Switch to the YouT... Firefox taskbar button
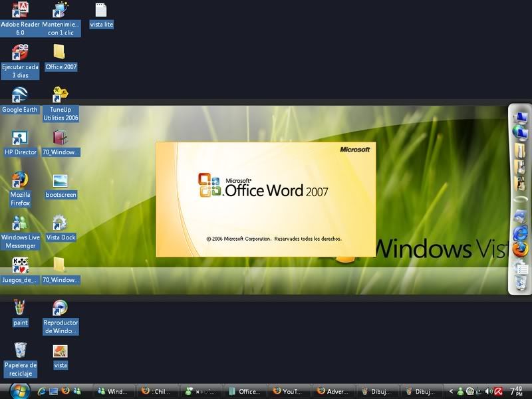Screen dimensions: 532x399 [289, 391]
